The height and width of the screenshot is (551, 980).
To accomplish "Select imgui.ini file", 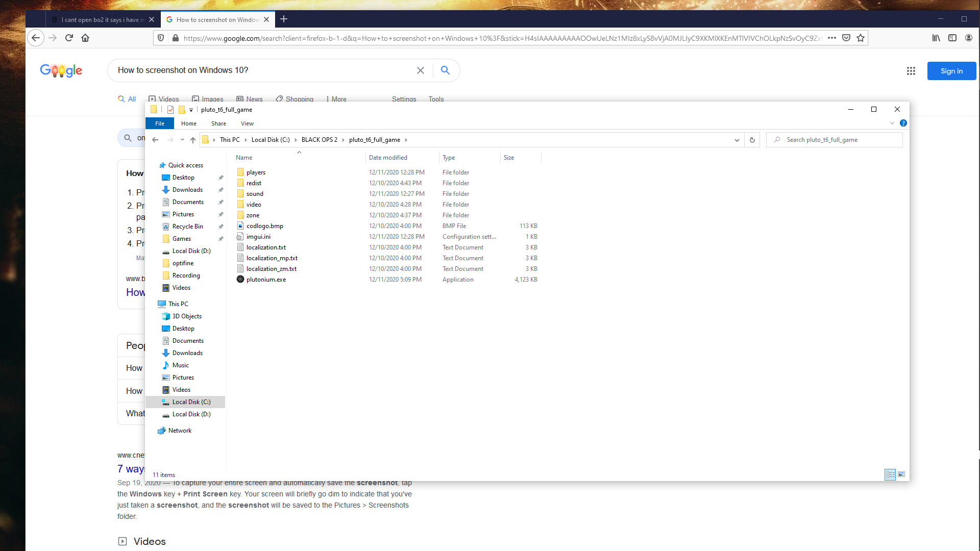I will point(258,237).
